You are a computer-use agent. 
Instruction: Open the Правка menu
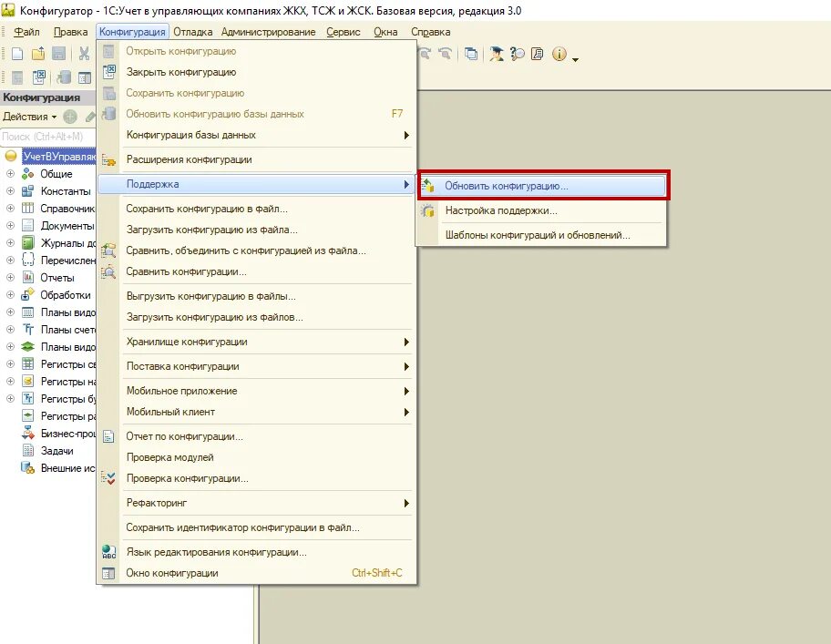(x=70, y=32)
